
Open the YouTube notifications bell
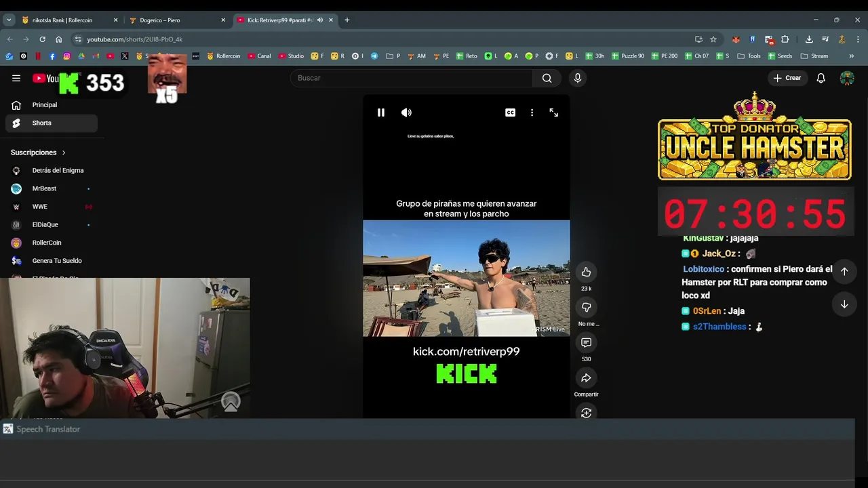click(821, 78)
